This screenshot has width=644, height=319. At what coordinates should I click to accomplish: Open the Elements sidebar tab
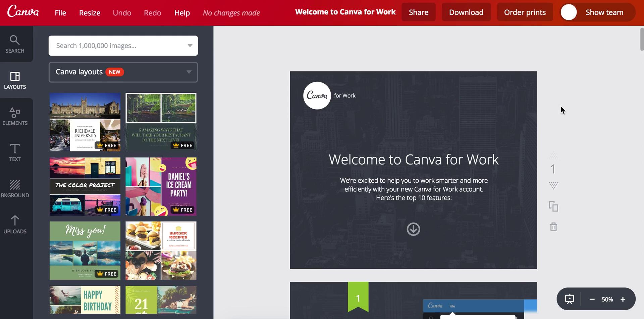(x=15, y=117)
